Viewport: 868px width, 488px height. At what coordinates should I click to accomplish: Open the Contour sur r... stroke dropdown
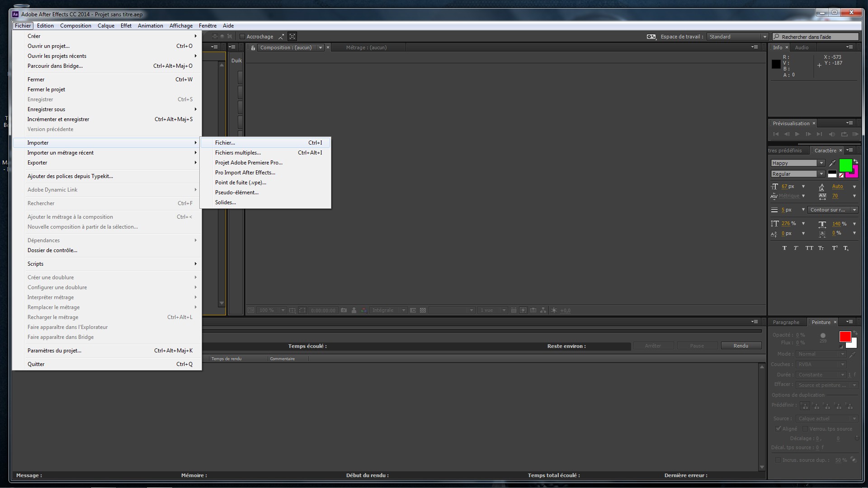coord(833,210)
